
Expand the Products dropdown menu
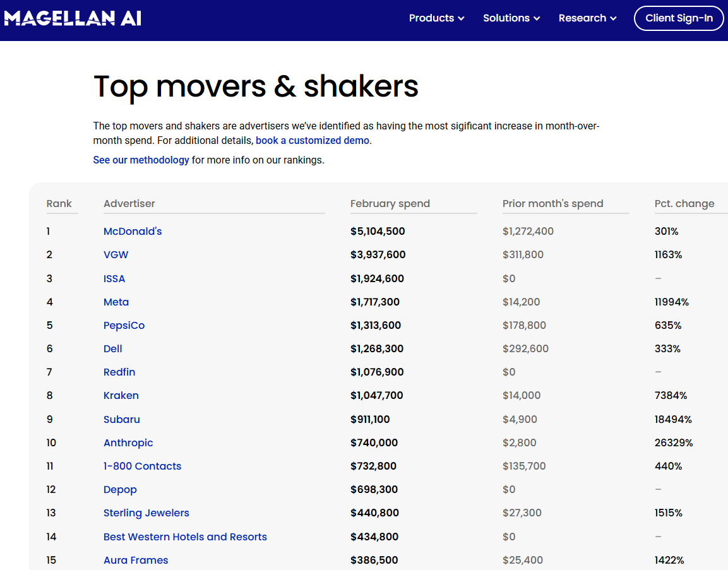click(436, 18)
